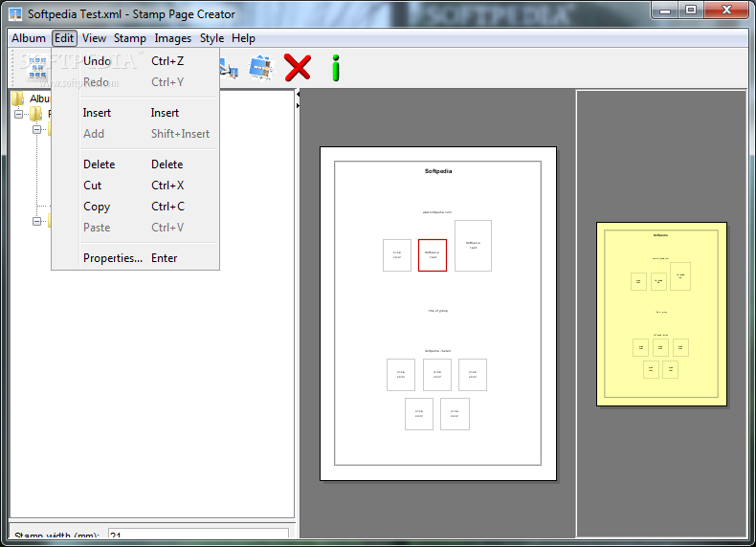Collapse the second-level tree node expander
The width and height of the screenshot is (756, 547).
point(36,130)
